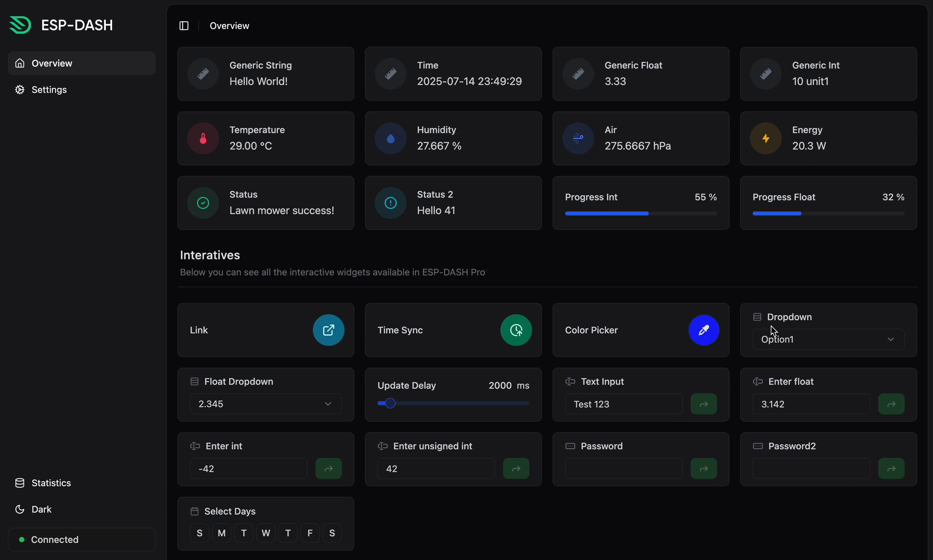Screen dimensions: 933x560
Task: Click the sidebar collapse icon next to Overview
Action: (x=184, y=26)
